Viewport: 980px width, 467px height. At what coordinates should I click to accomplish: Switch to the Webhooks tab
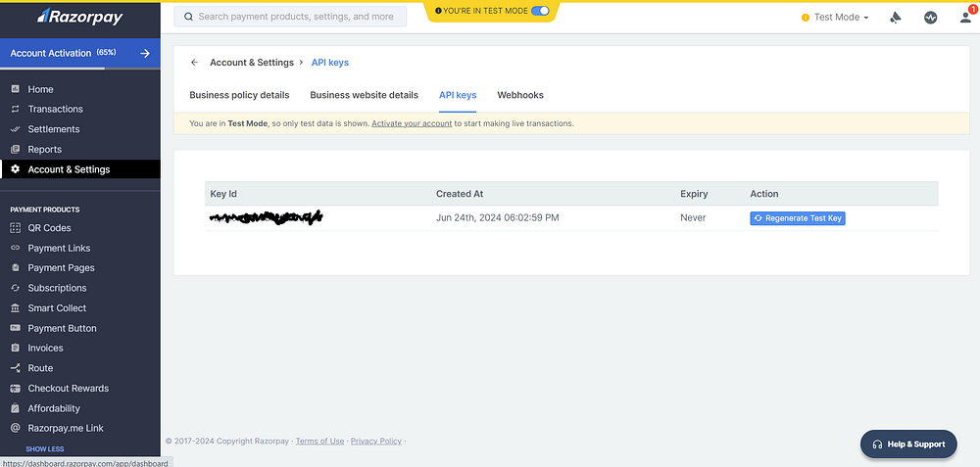(x=520, y=96)
